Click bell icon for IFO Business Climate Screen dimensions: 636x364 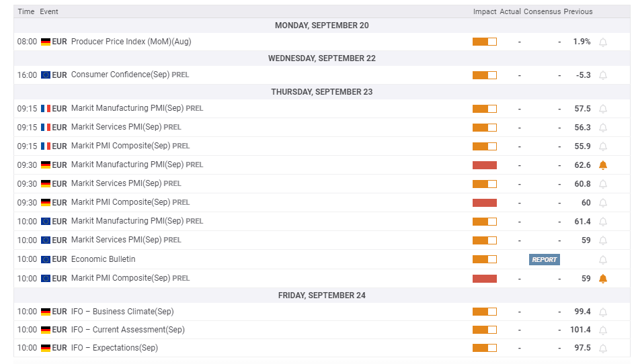(603, 312)
